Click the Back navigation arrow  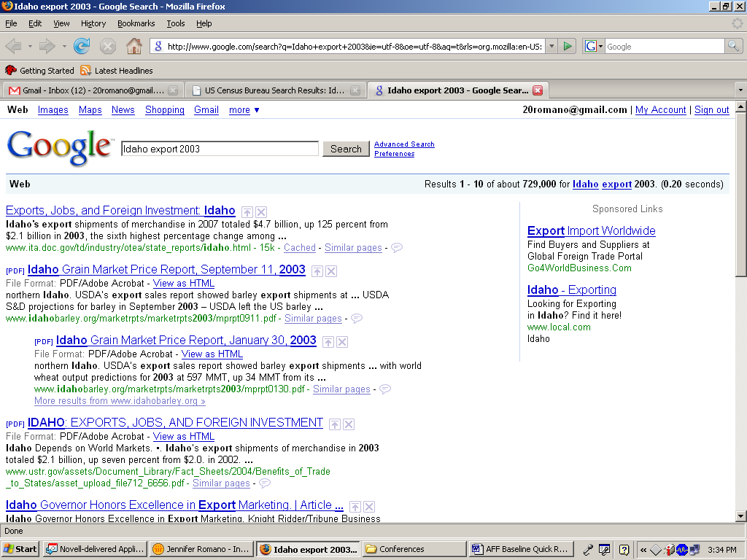(x=13, y=46)
